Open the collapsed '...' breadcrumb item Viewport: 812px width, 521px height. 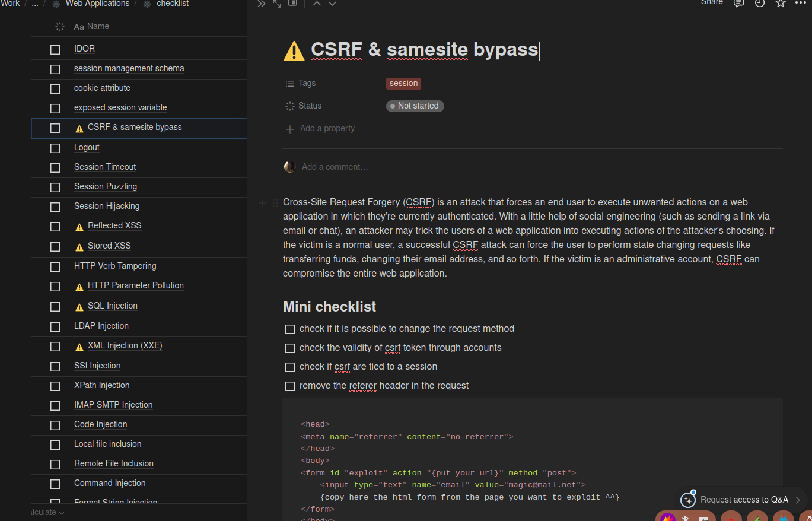[35, 4]
